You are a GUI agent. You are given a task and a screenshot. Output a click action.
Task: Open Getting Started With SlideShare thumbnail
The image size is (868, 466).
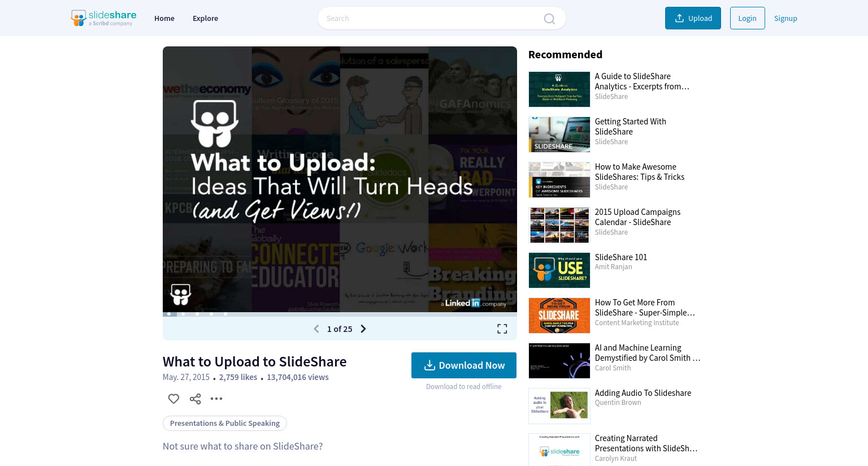[559, 135]
